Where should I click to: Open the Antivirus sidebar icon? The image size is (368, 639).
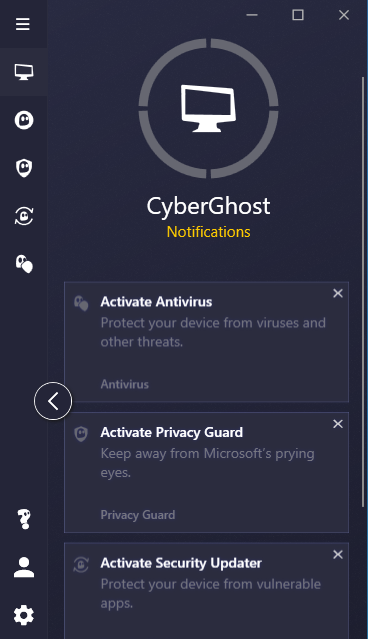[x=24, y=264]
